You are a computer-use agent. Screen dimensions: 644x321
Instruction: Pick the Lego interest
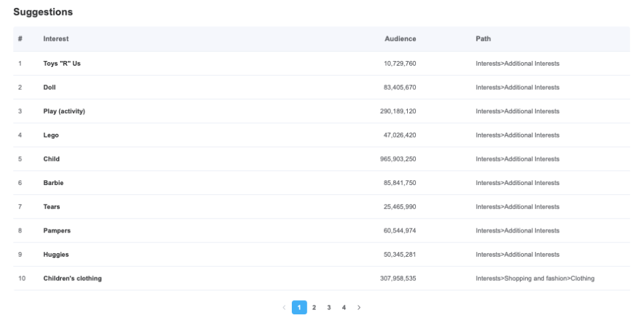tap(51, 135)
